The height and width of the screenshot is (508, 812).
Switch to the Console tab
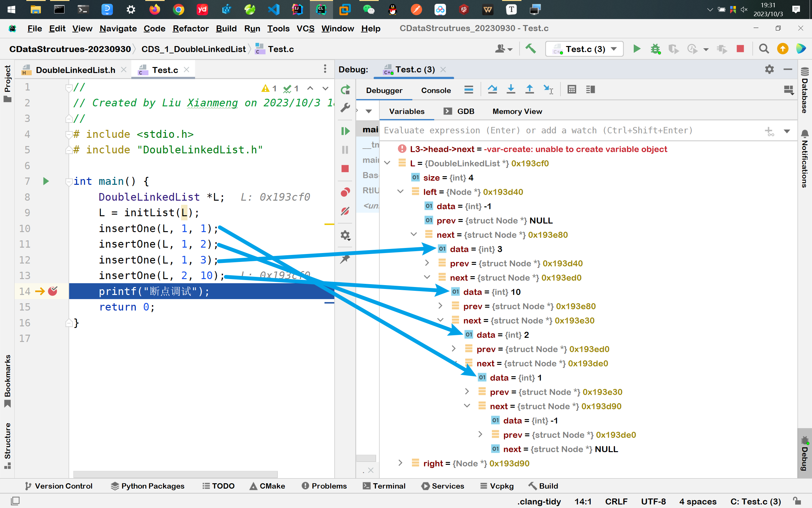pyautogui.click(x=436, y=90)
